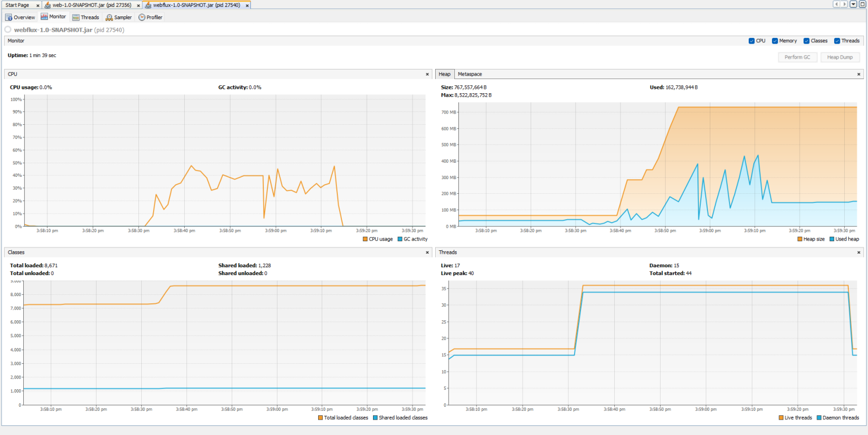Click the Perform GC button
This screenshot has height=435, width=868.
(x=797, y=56)
